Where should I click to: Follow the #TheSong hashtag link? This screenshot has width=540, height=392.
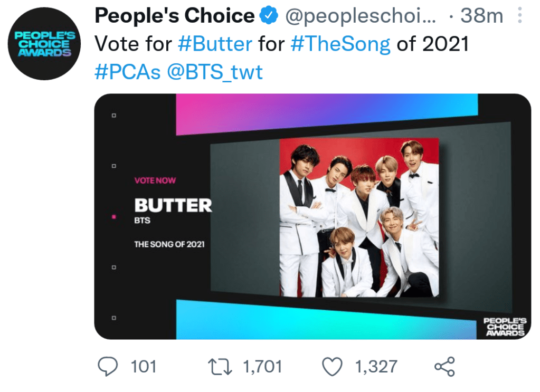click(340, 44)
